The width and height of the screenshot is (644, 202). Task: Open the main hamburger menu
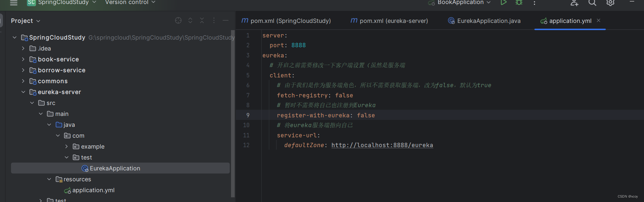[14, 3]
